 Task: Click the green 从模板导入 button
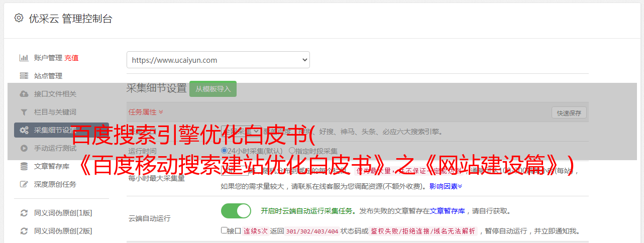(x=213, y=89)
